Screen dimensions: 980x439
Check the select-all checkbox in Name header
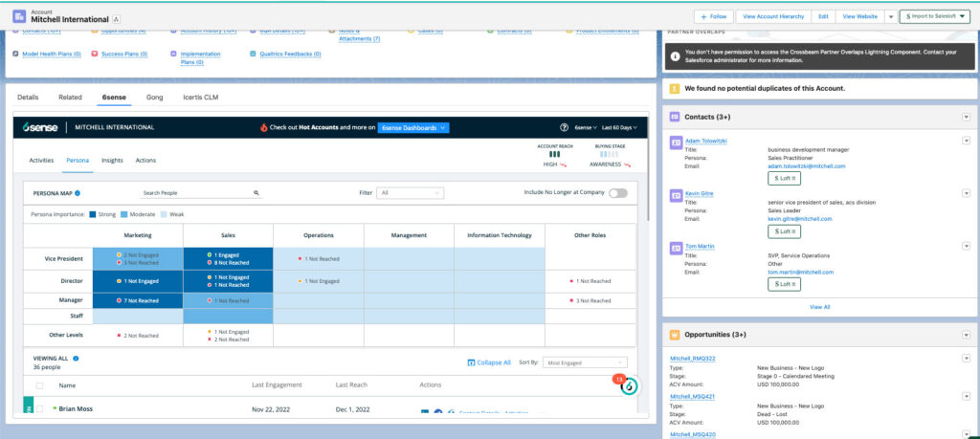click(39, 385)
